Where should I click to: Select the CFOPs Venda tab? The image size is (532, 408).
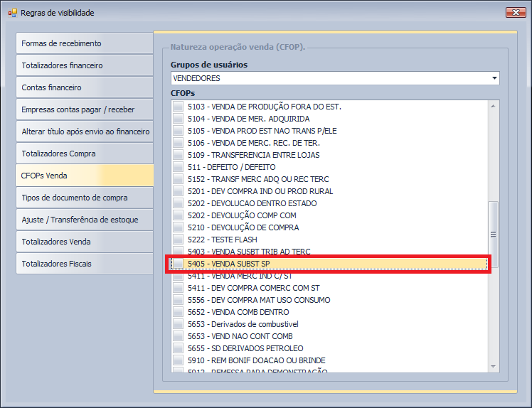point(85,176)
